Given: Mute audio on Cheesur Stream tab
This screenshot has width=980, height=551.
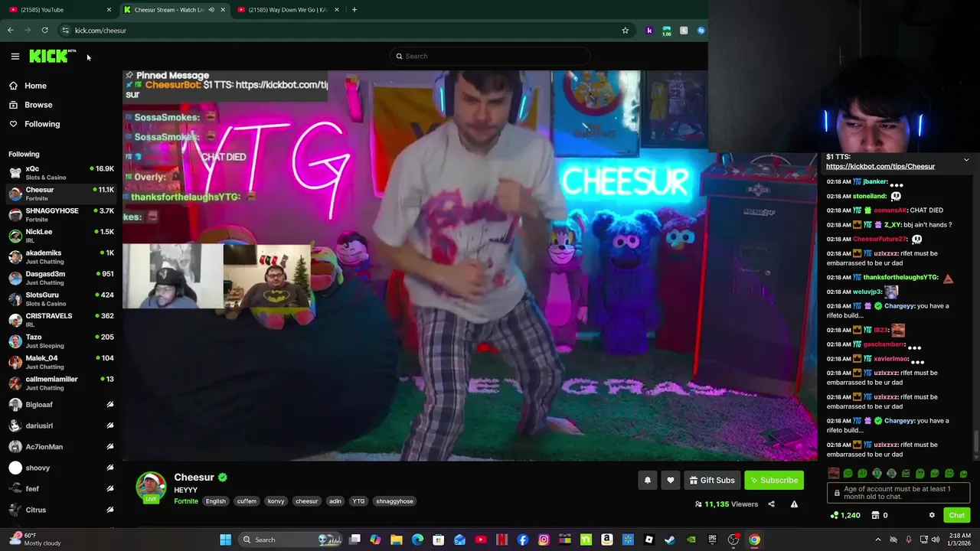Looking at the screenshot, I should coord(211,10).
